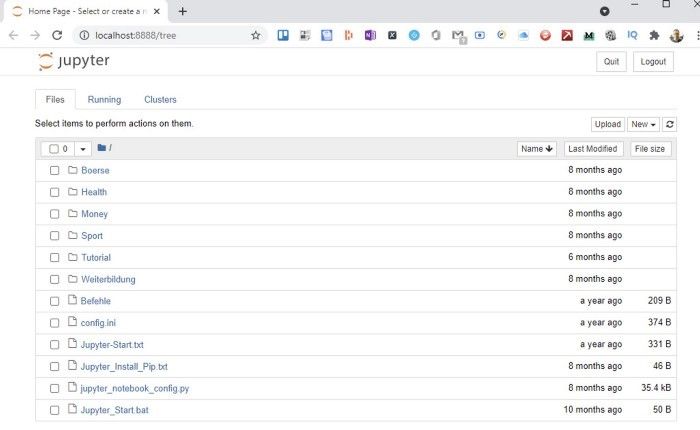Tick the checkbox for jupyter_notebook_config.py
The image size is (700, 430).
pyautogui.click(x=54, y=388)
